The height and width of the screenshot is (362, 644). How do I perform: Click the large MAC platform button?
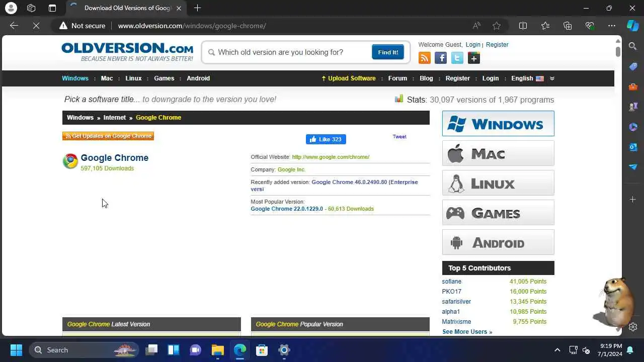pyautogui.click(x=498, y=153)
